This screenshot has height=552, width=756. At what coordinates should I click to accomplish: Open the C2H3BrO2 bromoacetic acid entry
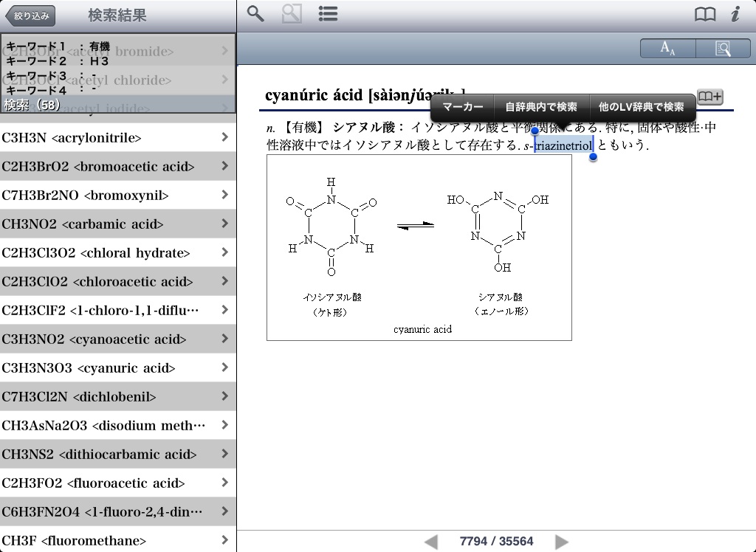[x=117, y=166]
